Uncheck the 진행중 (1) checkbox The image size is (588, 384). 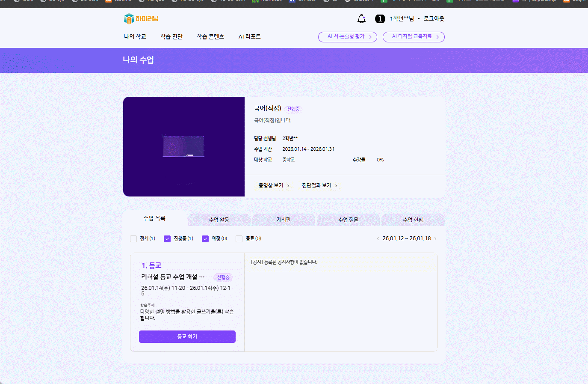pos(167,239)
